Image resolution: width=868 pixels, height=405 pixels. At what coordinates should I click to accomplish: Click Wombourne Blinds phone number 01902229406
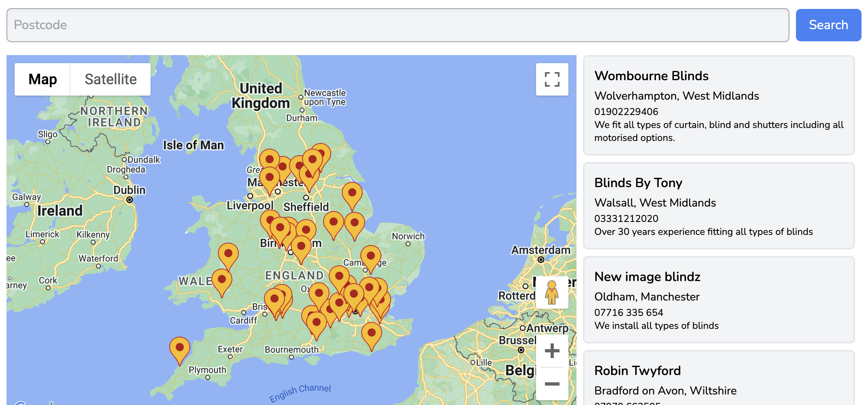coord(626,112)
